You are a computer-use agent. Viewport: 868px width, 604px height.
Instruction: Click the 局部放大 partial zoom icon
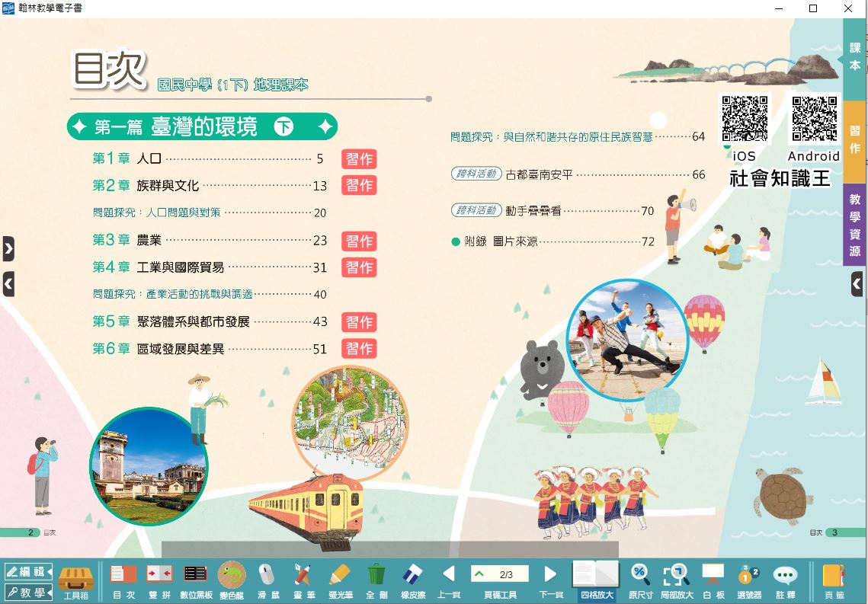pyautogui.click(x=676, y=580)
